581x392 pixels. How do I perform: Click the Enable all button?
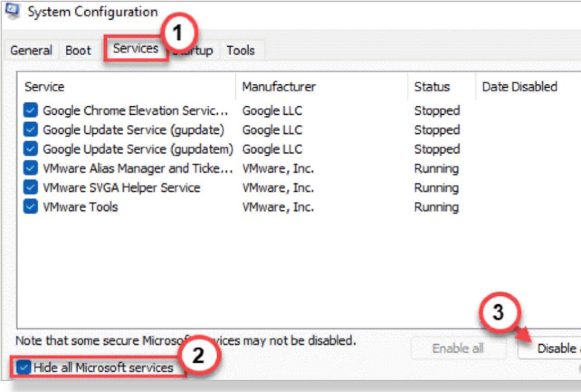[x=458, y=349]
